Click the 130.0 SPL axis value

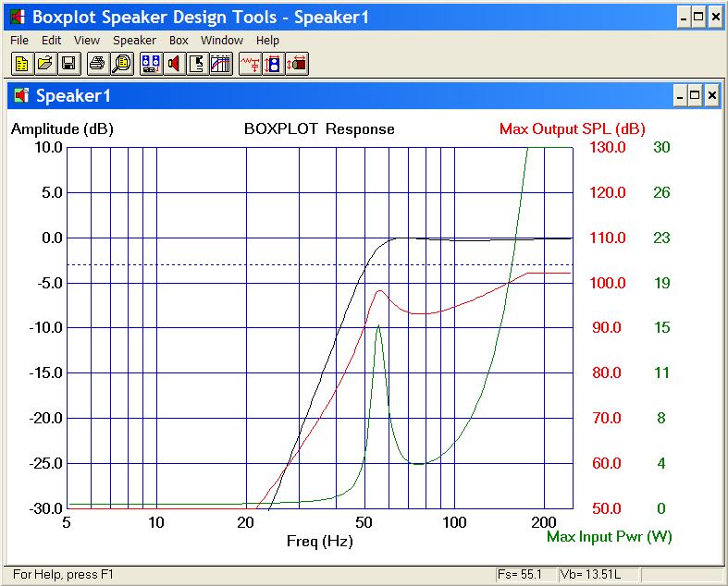pyautogui.click(x=608, y=148)
